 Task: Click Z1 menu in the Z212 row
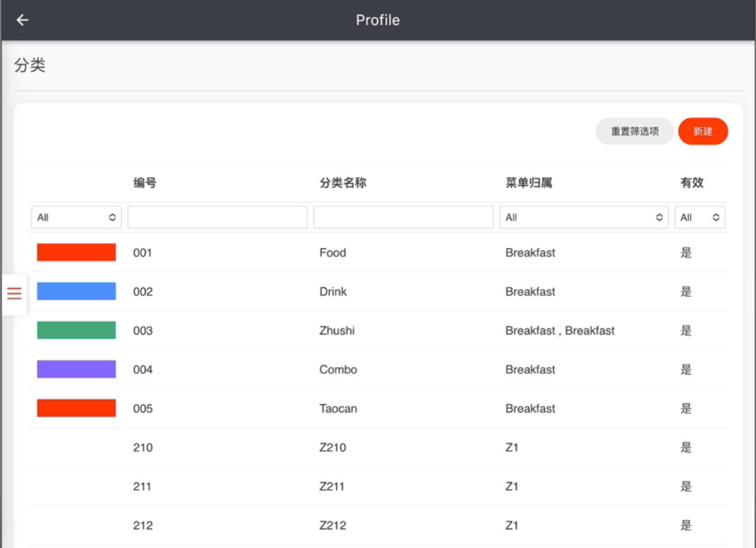coord(512,526)
